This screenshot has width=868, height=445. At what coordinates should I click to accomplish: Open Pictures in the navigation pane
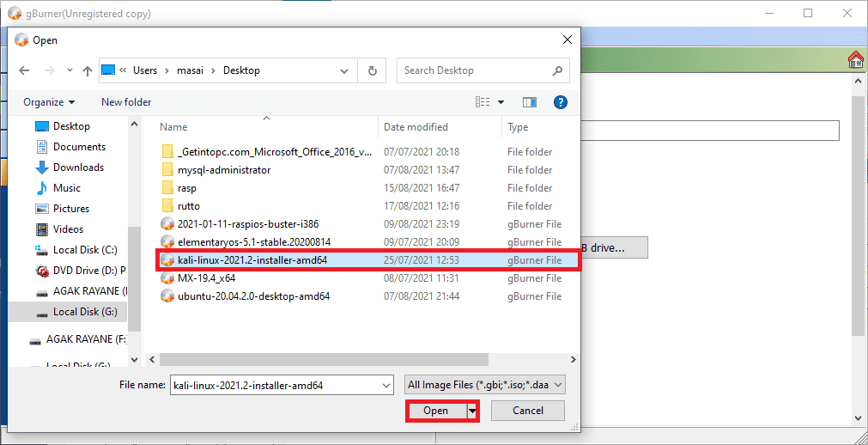[x=71, y=209]
